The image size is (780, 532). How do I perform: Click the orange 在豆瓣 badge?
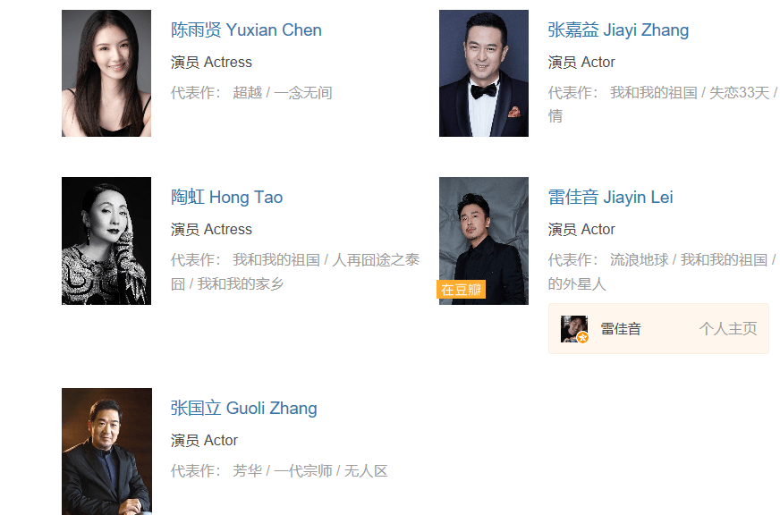tap(462, 290)
